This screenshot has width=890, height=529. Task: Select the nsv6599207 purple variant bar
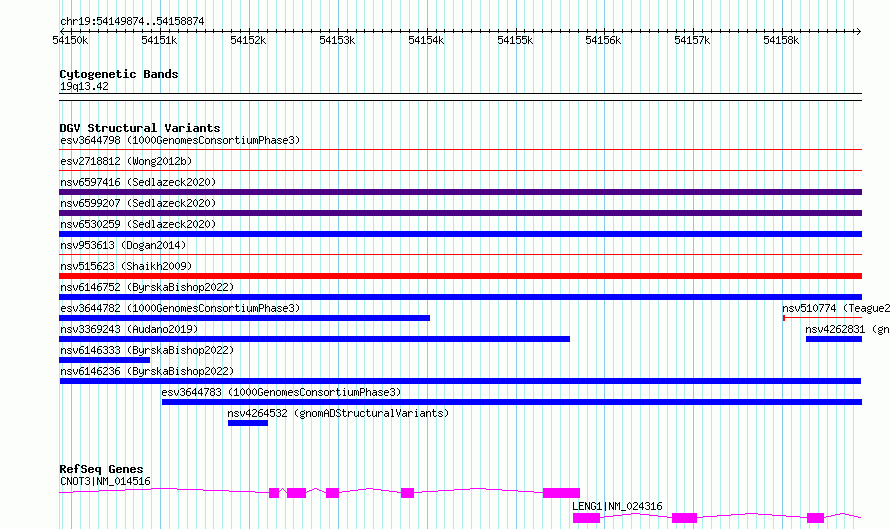[x=460, y=213]
